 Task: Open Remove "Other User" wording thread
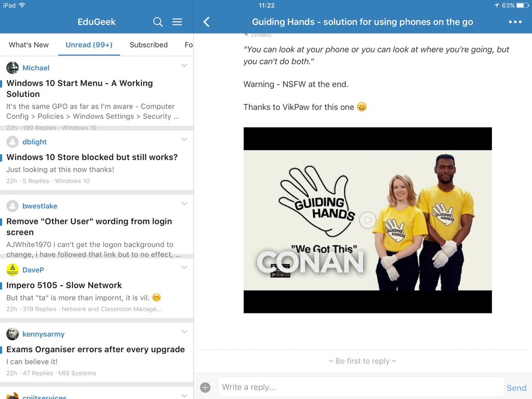tap(89, 227)
